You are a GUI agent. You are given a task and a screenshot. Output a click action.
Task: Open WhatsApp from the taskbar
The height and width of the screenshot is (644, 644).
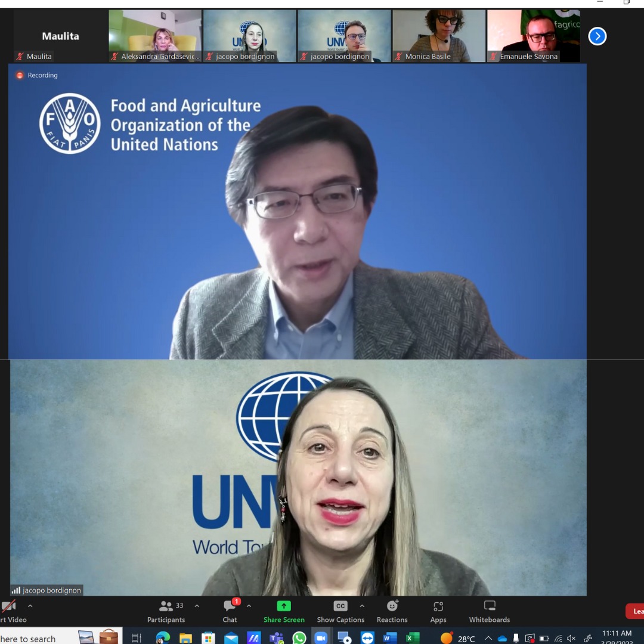(299, 638)
